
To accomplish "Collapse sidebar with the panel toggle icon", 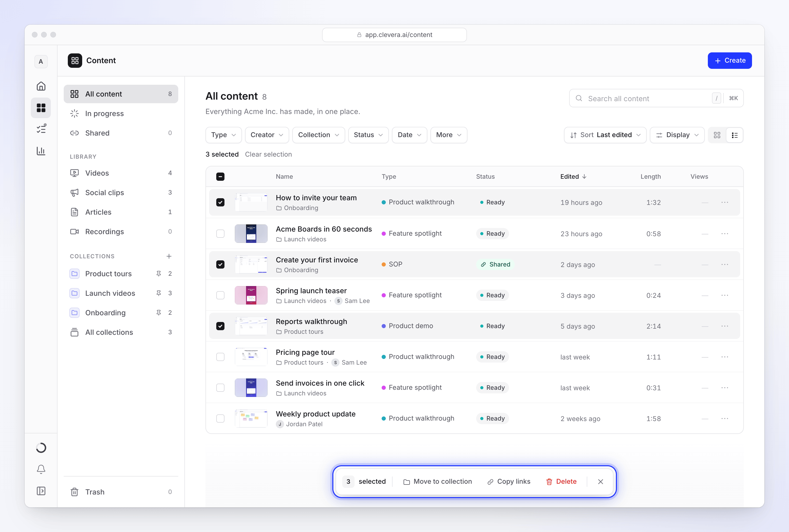I will [41, 491].
